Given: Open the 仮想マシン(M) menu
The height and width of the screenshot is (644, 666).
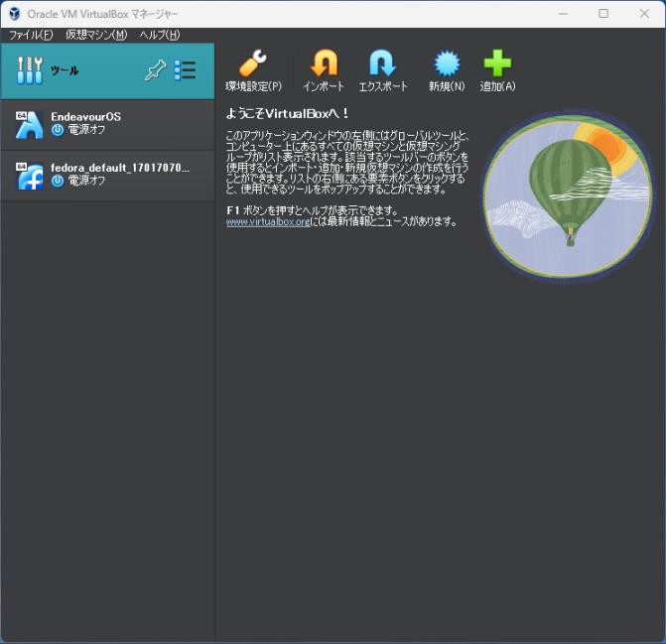Looking at the screenshot, I should click(x=96, y=35).
